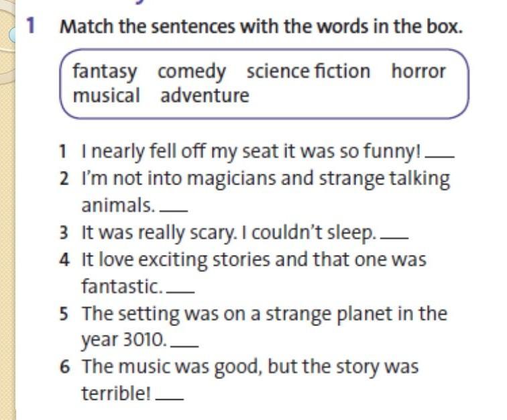
Task: Click the word adventure in the box
Action: click(x=205, y=95)
